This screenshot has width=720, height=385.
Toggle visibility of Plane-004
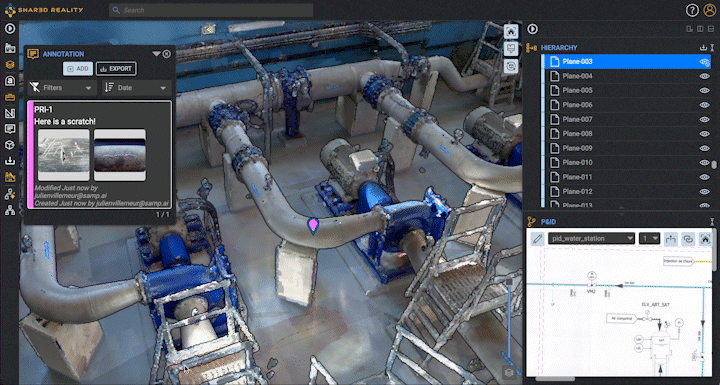point(704,76)
